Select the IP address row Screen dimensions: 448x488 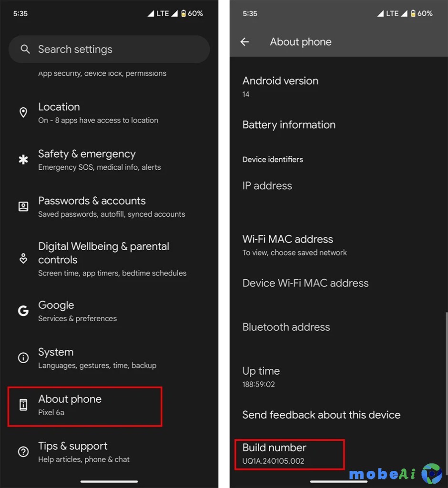[x=267, y=186]
